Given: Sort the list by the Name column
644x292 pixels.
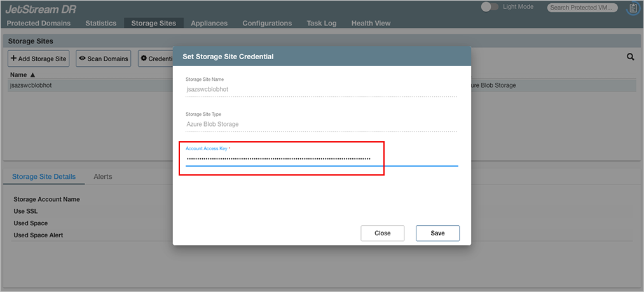Looking at the screenshot, I should (x=23, y=74).
